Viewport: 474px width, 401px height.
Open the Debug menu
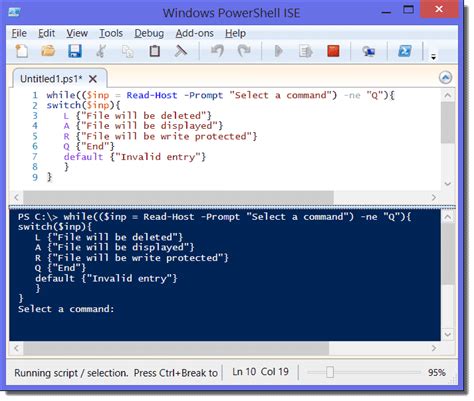coord(149,33)
